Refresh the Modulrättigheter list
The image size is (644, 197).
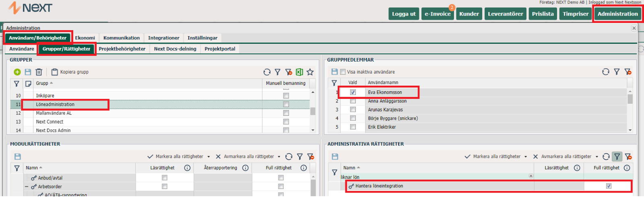(x=289, y=156)
